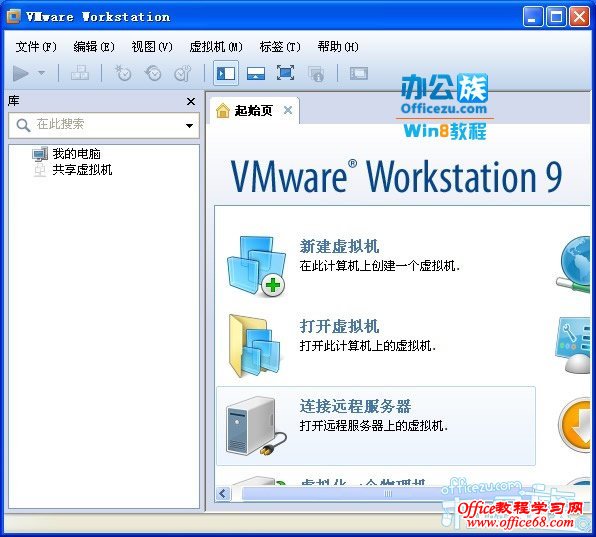Expand the library search dropdown arrow
This screenshot has width=596, height=537.
point(189,125)
